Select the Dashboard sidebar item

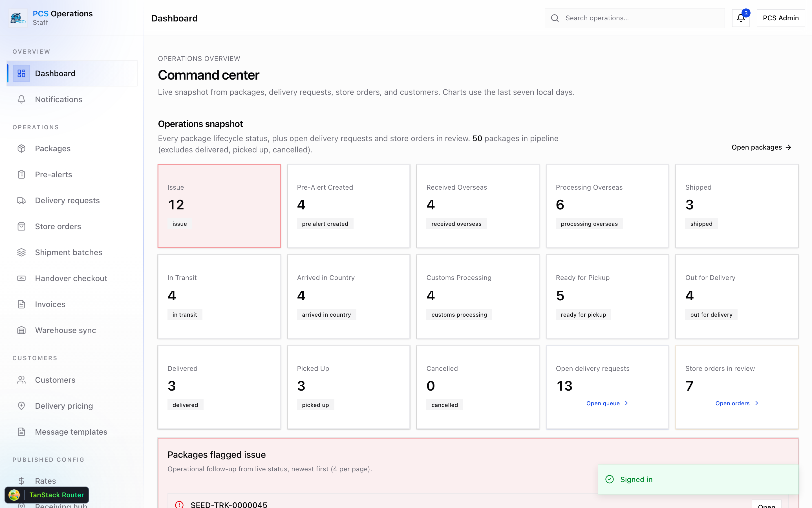72,73
